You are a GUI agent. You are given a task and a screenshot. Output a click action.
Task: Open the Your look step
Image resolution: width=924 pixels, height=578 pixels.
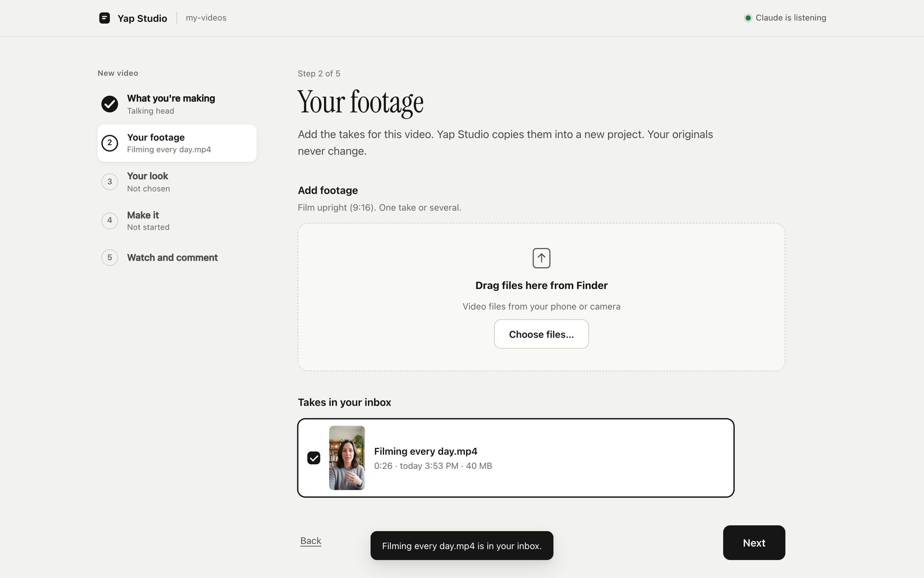(x=177, y=181)
